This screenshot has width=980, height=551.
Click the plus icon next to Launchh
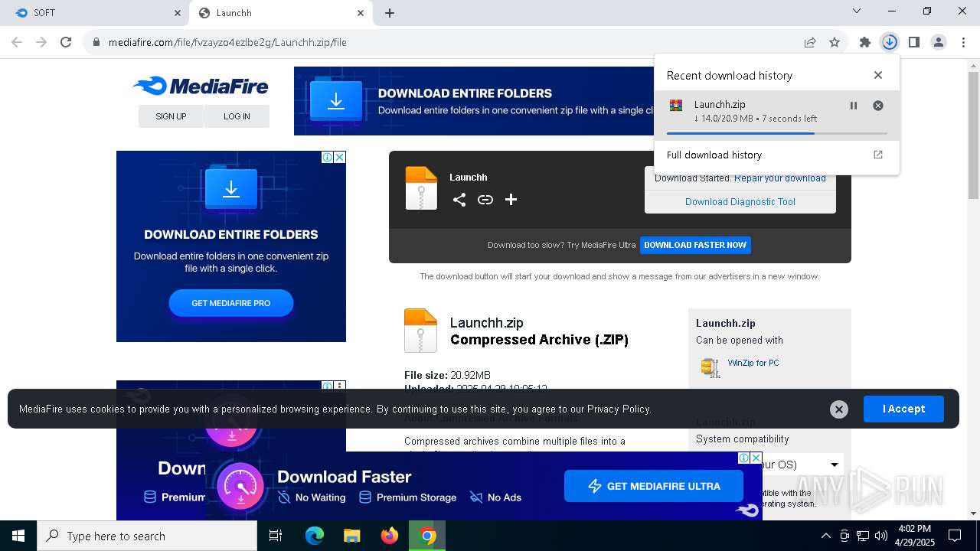click(511, 200)
